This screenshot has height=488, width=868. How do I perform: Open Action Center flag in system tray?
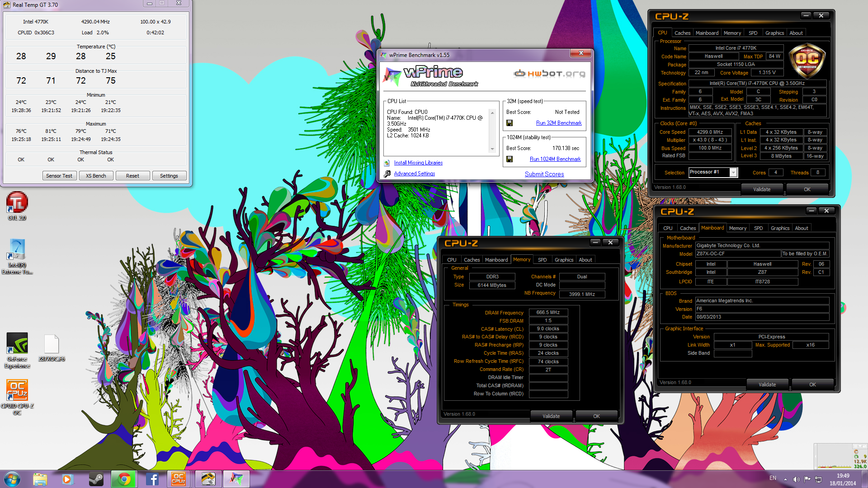click(807, 479)
